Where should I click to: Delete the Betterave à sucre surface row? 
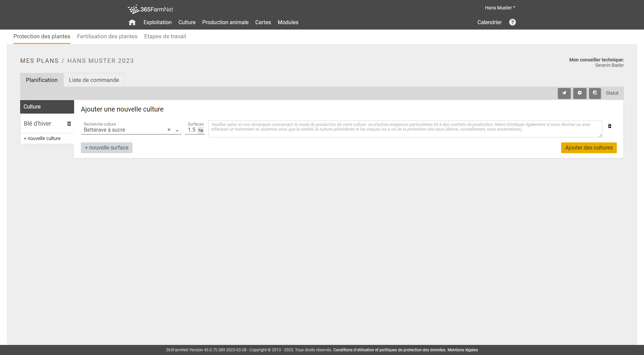[609, 126]
